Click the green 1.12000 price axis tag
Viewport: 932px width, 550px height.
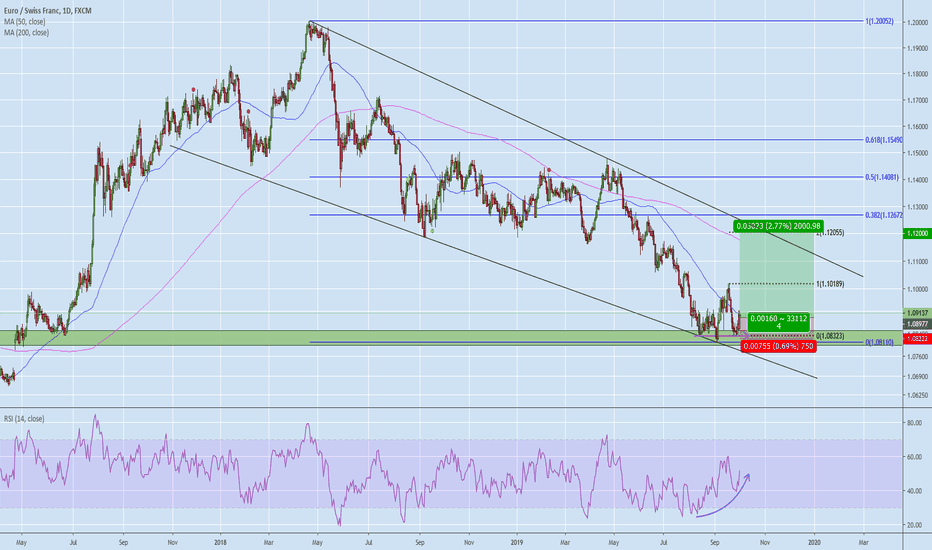[x=917, y=234]
